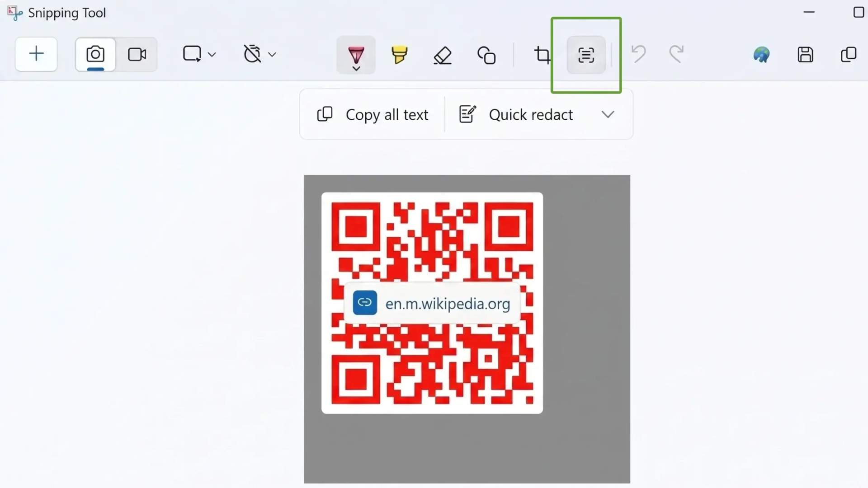Select the yellow Highlighter tool
This screenshot has height=488, width=868.
[x=399, y=55]
